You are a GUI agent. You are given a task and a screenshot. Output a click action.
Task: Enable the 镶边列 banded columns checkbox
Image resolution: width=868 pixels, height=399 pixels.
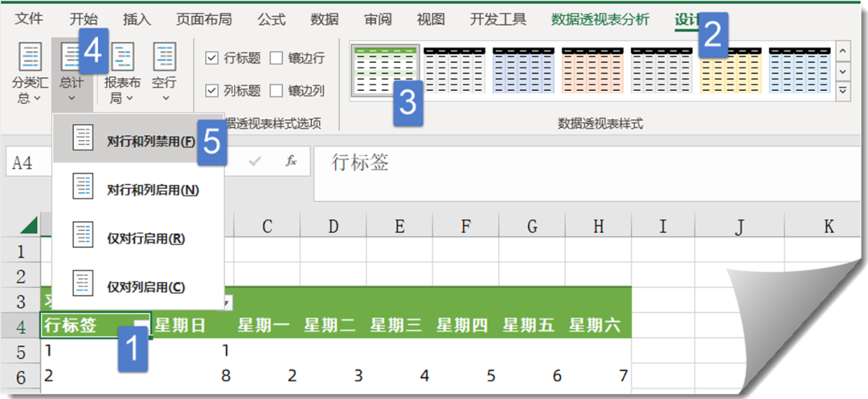click(276, 91)
